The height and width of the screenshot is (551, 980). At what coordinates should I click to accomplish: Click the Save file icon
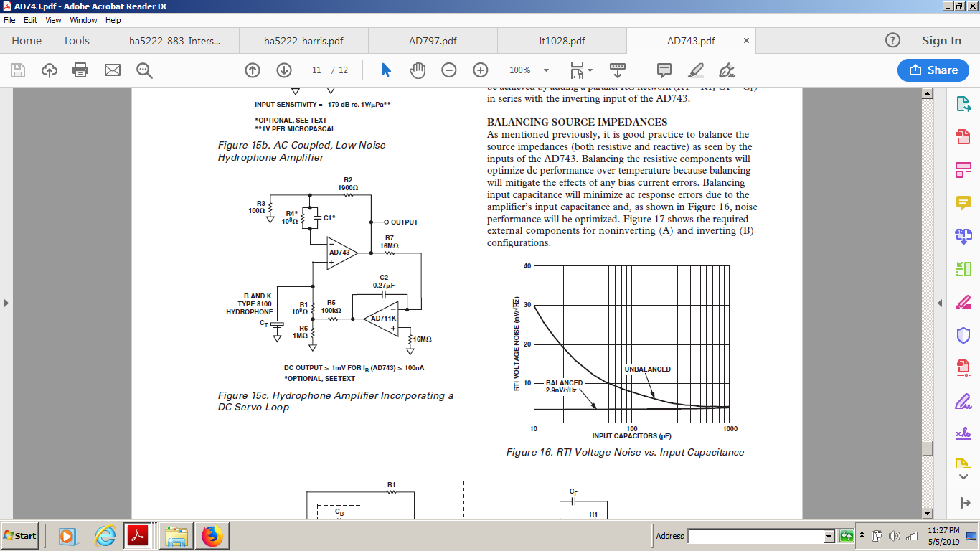18,70
